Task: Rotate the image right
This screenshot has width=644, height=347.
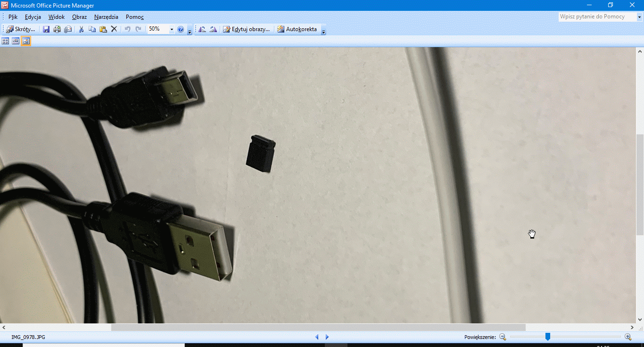Action: 213,29
